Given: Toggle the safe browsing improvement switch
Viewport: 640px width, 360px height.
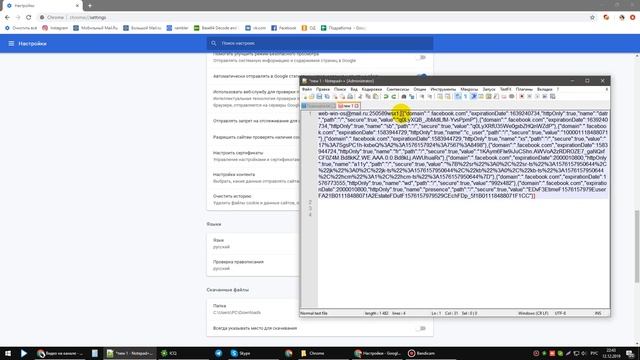Looking at the screenshot, I should 421,58.
